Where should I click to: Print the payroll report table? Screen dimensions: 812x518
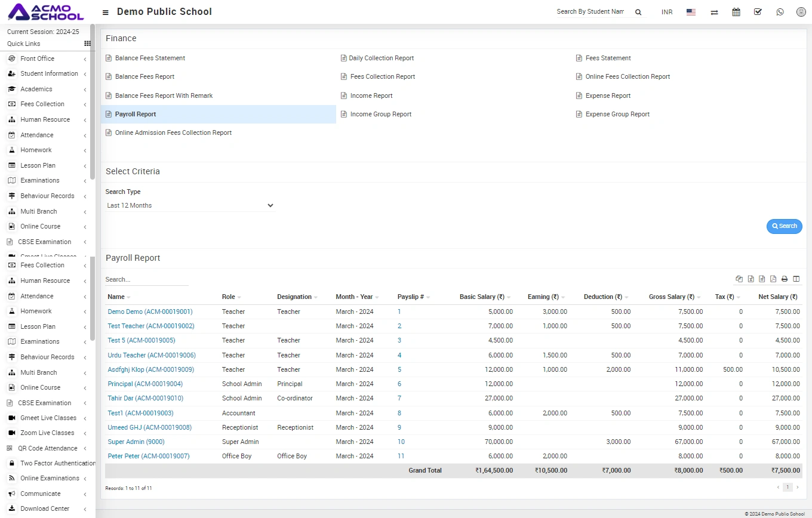(785, 279)
